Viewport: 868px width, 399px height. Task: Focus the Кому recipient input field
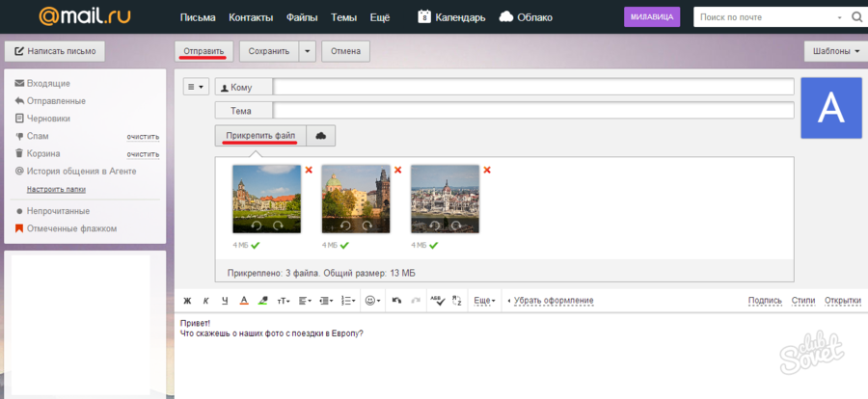533,88
